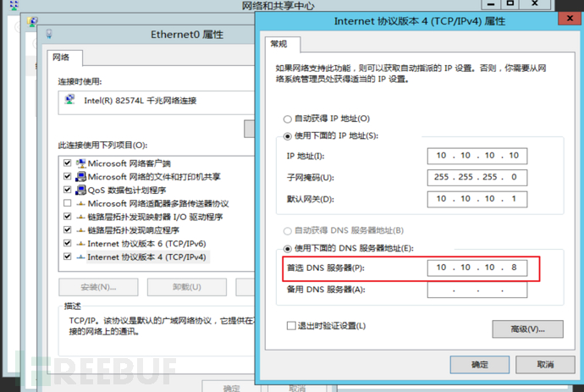Click the Ethernet0 属性 title bar icon
The image size is (584, 392).
point(49,34)
